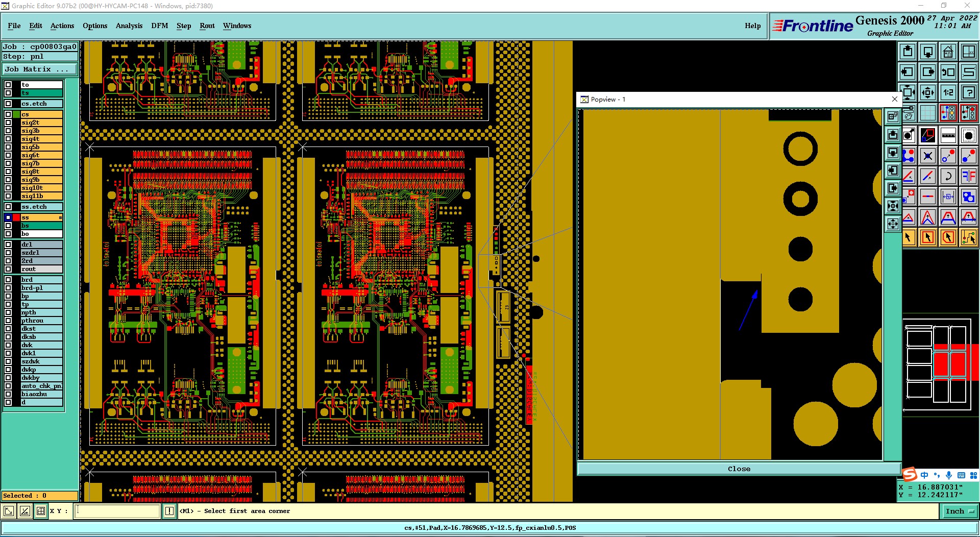Click the pan down view icon

tap(928, 52)
